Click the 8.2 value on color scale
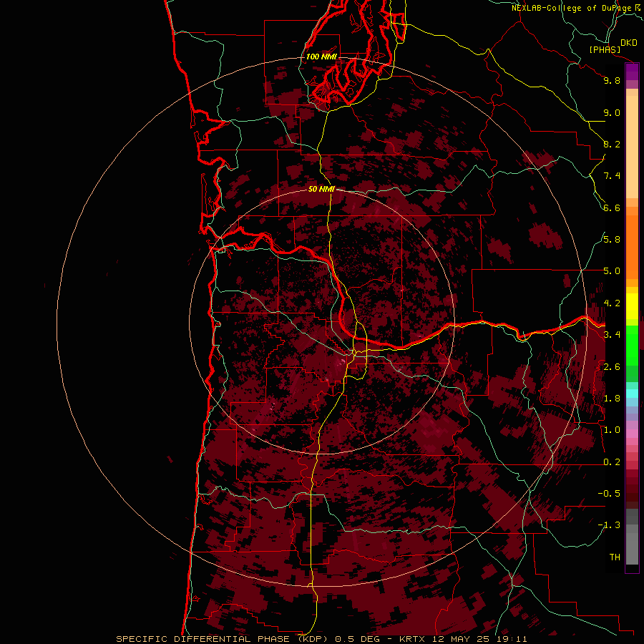644x644 pixels. [x=612, y=144]
